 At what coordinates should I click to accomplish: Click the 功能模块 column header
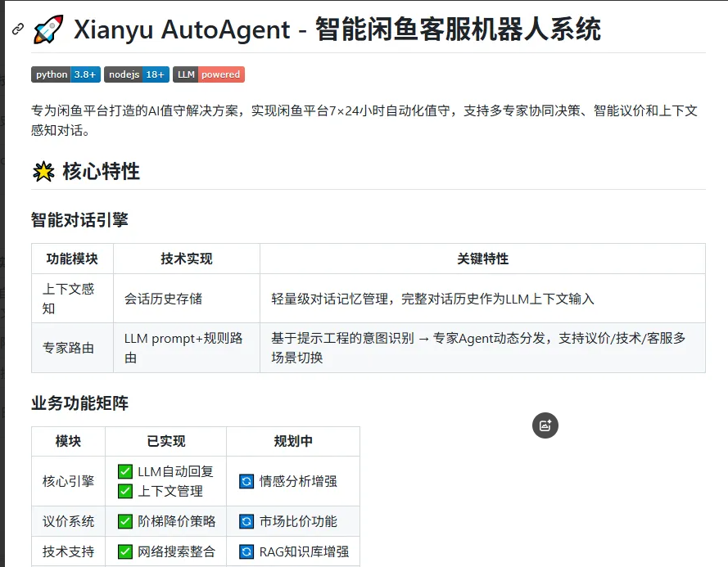click(72, 259)
